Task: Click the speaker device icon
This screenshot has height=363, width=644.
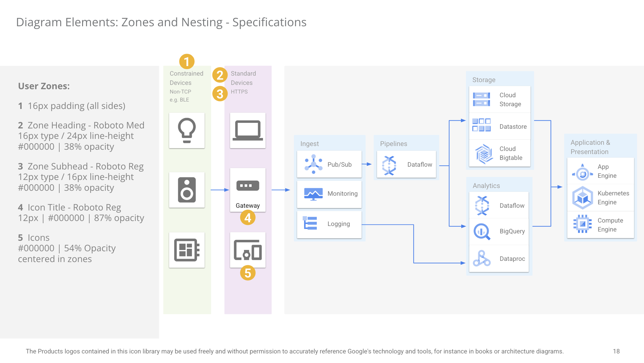Action: pos(187,190)
